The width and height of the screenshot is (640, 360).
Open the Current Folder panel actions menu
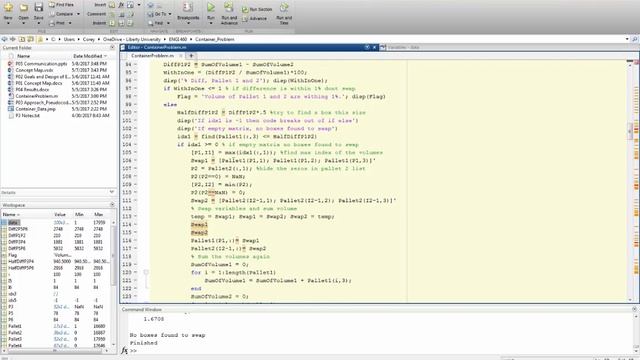[x=112, y=48]
